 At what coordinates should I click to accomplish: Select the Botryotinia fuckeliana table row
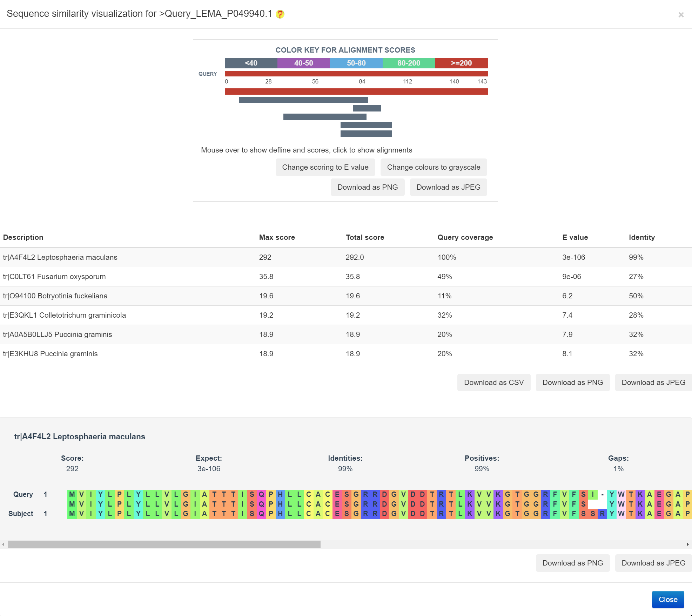55,296
